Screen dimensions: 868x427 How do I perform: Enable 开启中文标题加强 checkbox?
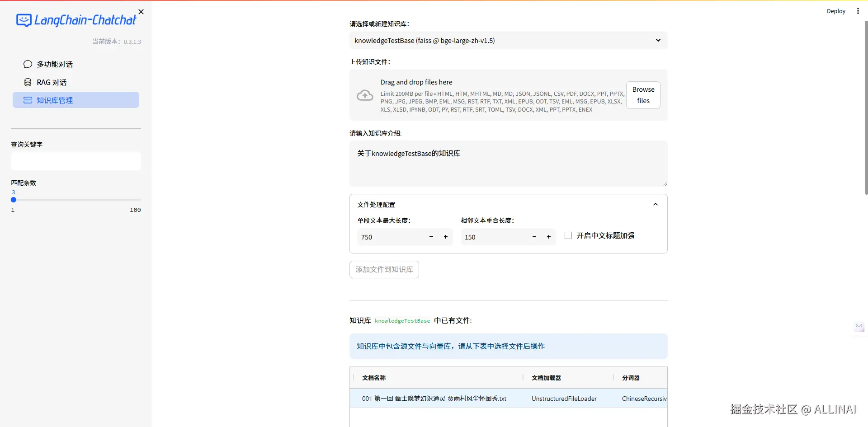[x=568, y=235]
